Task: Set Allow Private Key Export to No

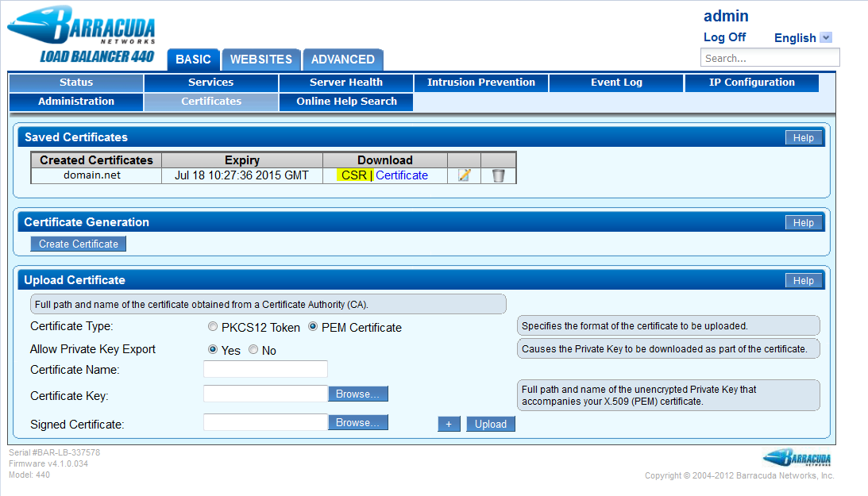Action: tap(253, 349)
